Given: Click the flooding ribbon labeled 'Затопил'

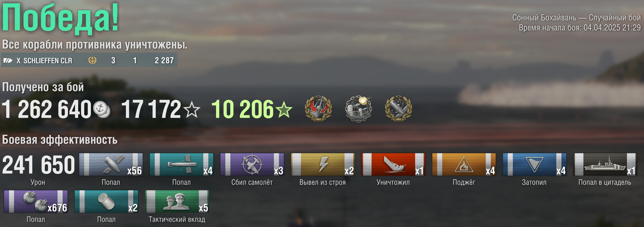Looking at the screenshot, I should pyautogui.click(x=535, y=165).
